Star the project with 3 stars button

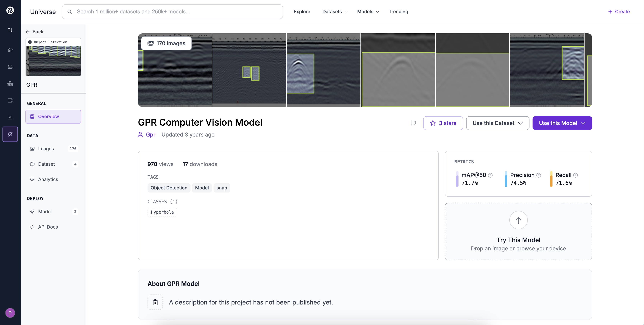point(443,123)
